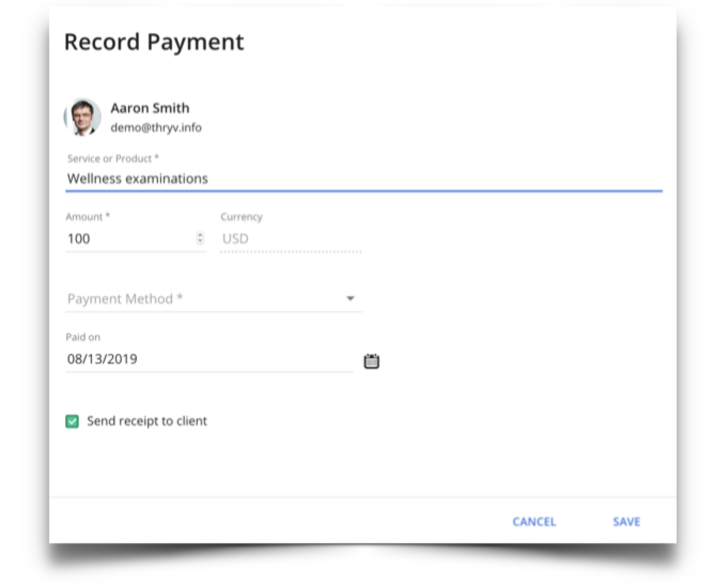Click the Aaron Smith name text
The height and width of the screenshot is (588, 714).
coord(150,108)
